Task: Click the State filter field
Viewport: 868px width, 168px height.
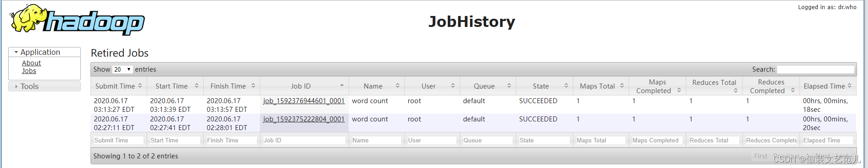Action: [x=545, y=141]
